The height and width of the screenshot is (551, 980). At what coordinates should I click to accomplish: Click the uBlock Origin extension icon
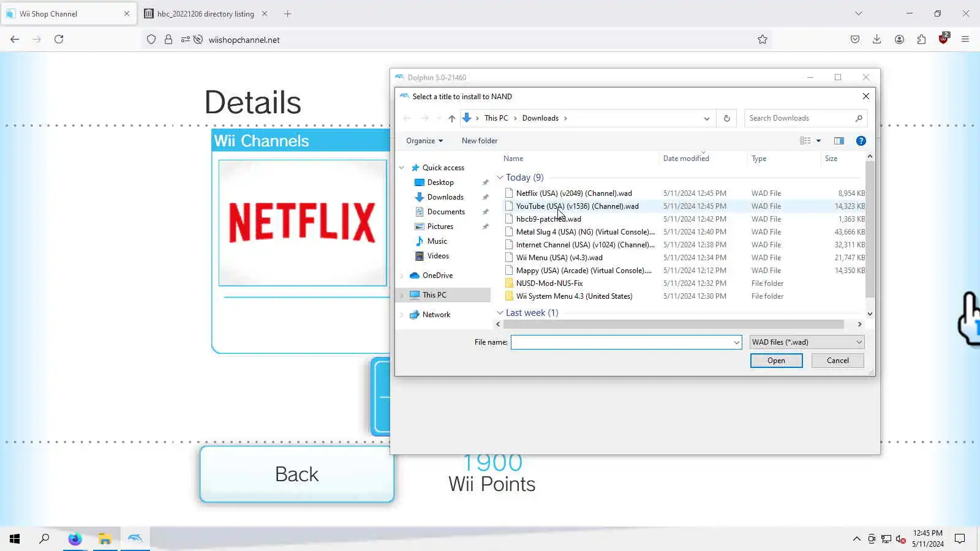coord(943,39)
